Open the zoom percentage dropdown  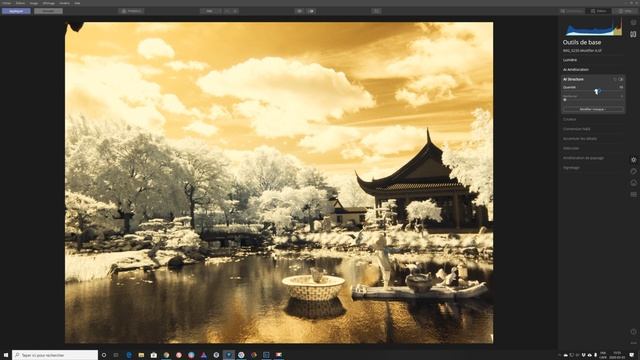click(x=211, y=11)
